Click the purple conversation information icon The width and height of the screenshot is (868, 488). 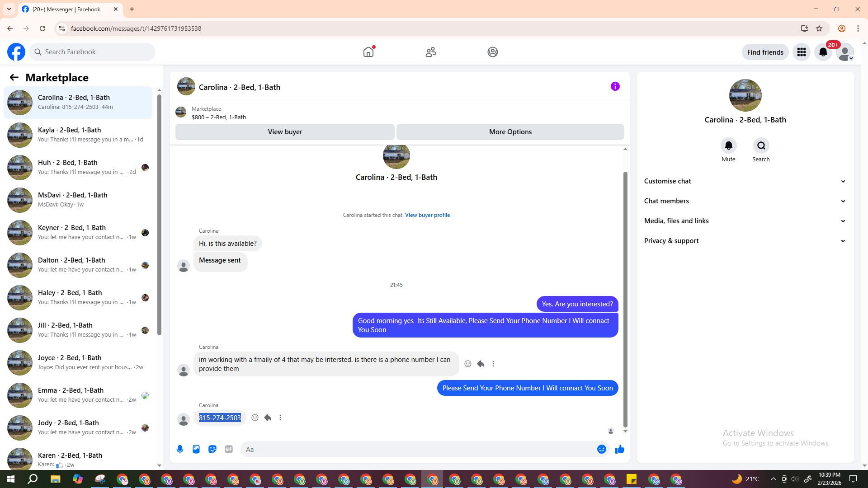point(615,86)
